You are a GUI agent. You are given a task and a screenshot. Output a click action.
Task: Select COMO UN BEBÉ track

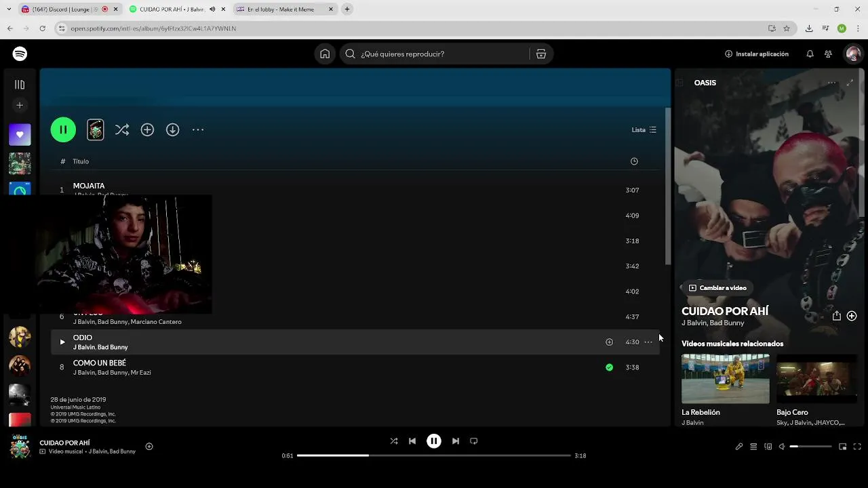point(355,367)
